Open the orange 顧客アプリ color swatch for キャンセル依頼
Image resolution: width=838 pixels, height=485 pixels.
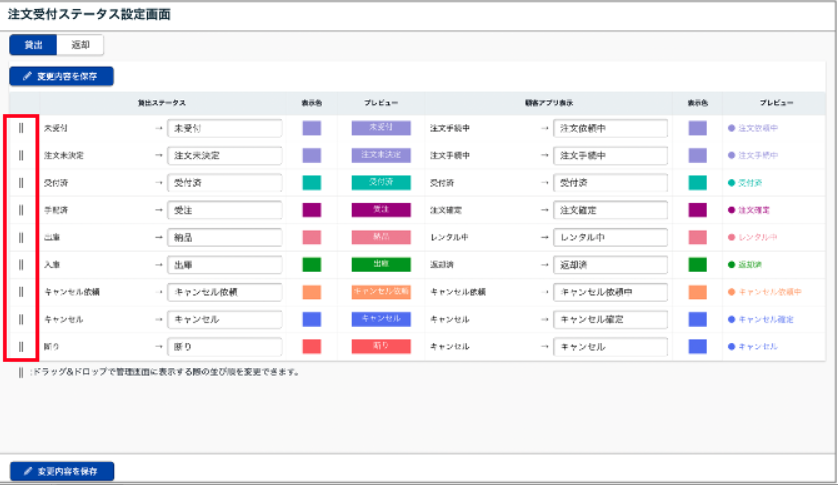point(697,292)
